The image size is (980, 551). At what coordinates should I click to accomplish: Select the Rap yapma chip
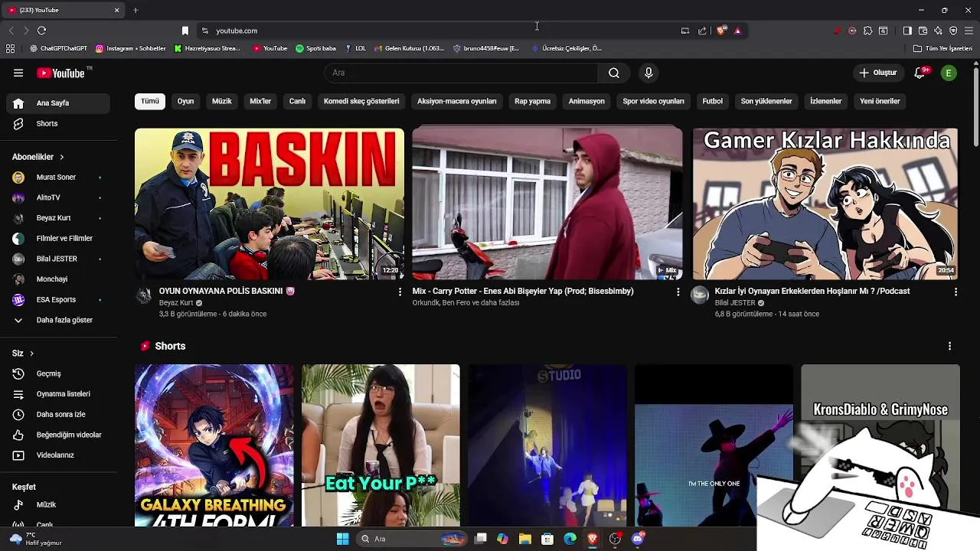point(532,101)
